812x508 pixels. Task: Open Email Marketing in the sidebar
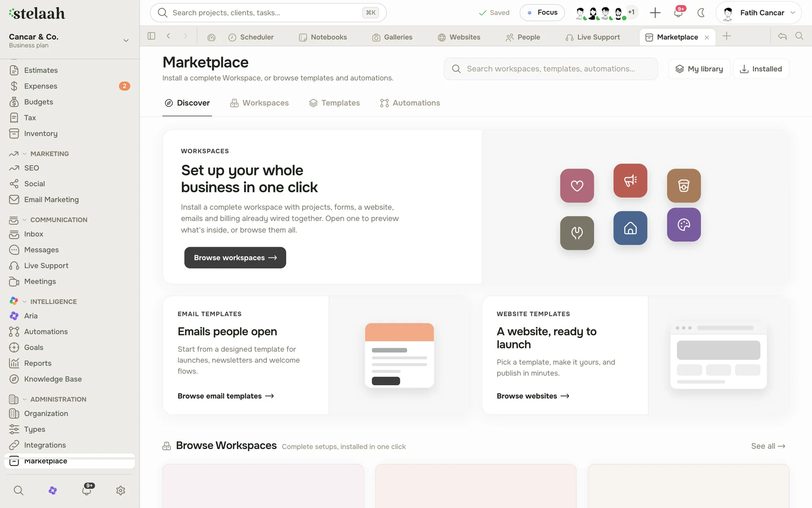(x=69, y=200)
